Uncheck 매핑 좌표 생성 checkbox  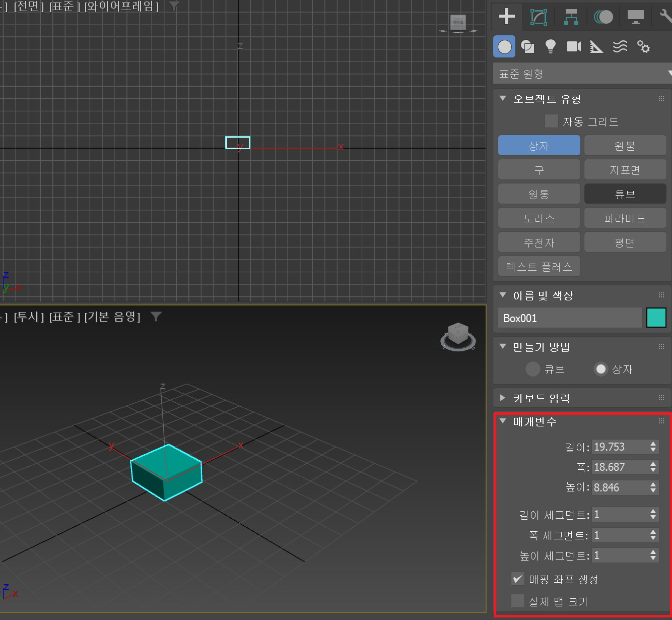click(518, 579)
